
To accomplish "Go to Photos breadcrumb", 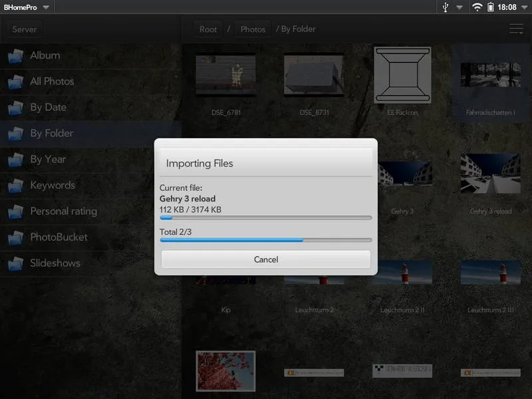I will (253, 29).
